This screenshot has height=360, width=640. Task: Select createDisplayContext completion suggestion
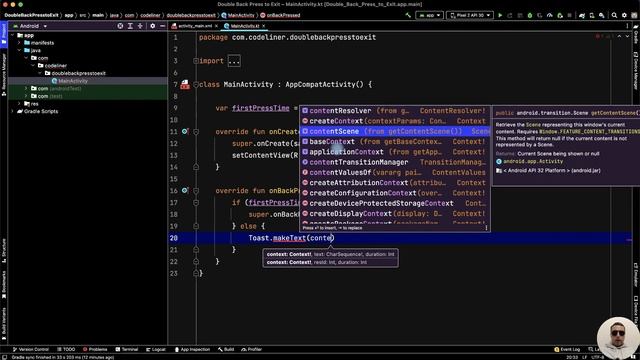pos(395,213)
